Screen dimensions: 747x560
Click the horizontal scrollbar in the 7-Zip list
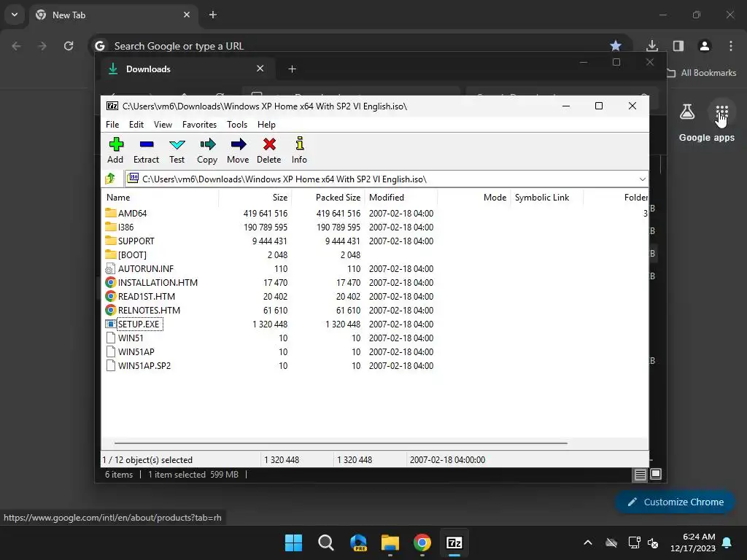coord(341,443)
